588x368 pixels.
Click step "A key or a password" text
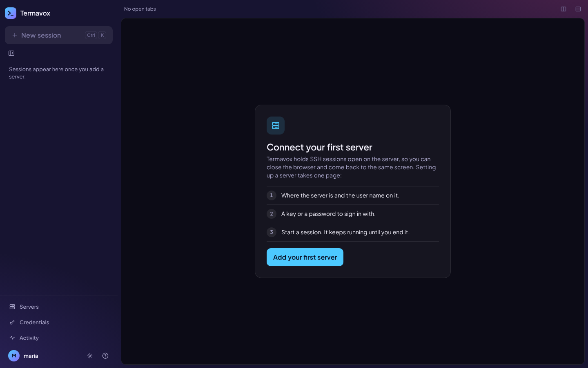[328, 214]
